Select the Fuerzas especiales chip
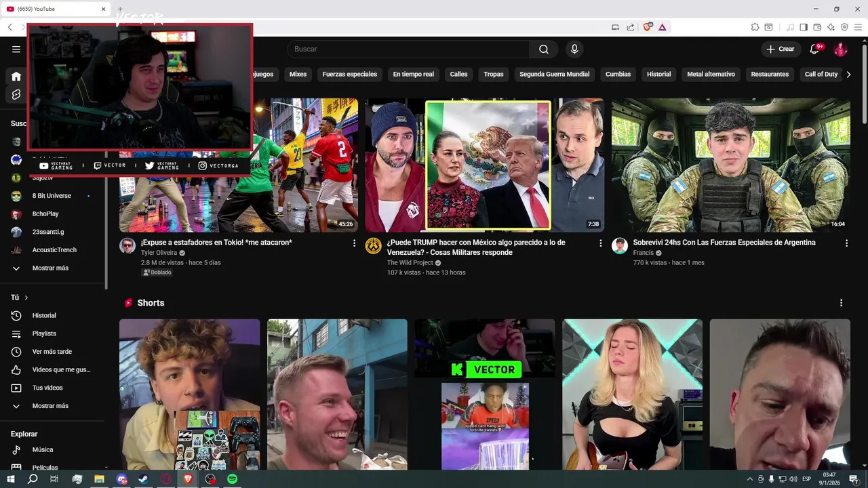The image size is (868, 488). coord(350,75)
